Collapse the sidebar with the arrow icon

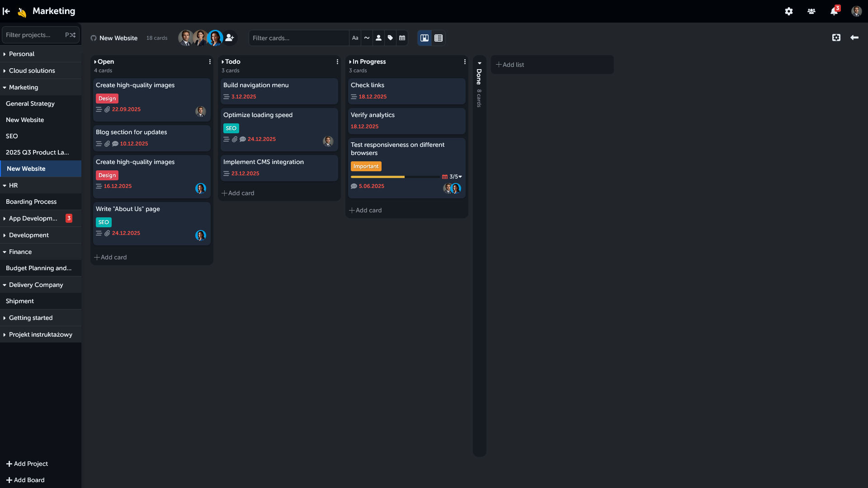pos(6,11)
